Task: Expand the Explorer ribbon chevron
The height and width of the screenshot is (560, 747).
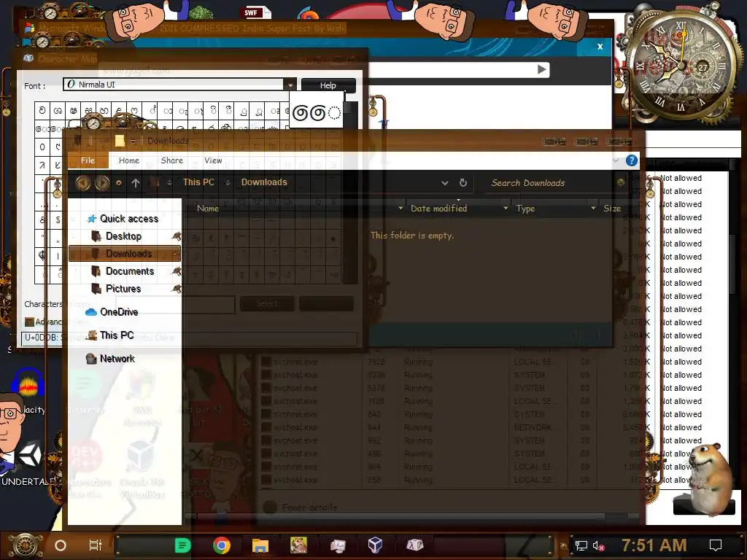Action: click(616, 160)
